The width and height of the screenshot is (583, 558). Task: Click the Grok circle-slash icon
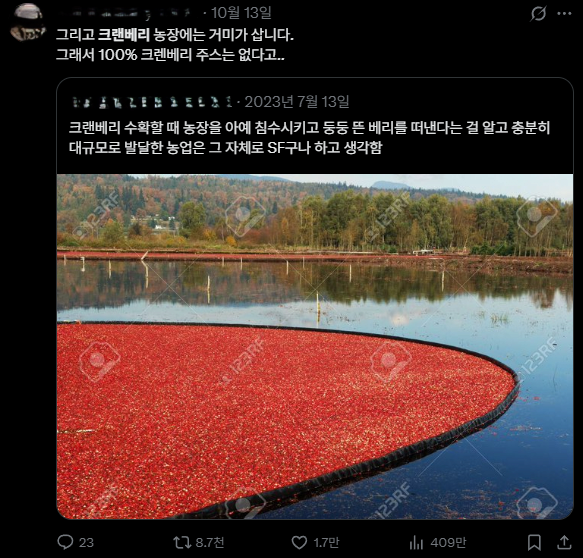click(538, 14)
